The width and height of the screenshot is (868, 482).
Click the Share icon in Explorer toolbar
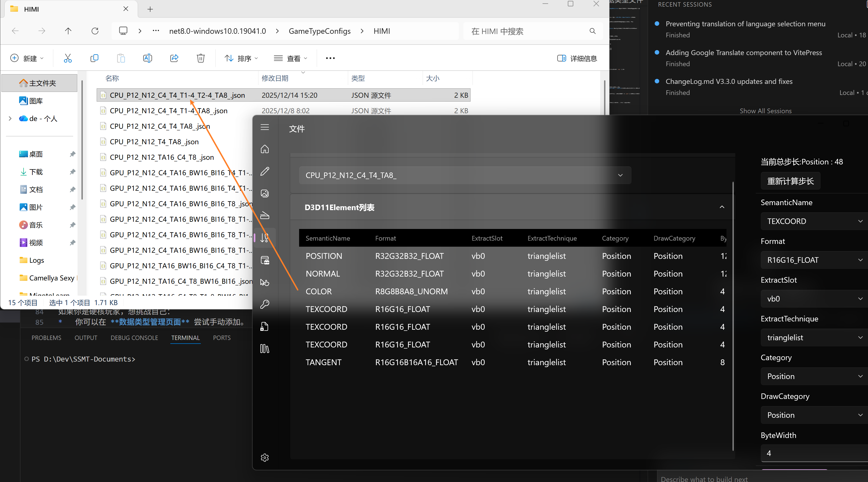(x=174, y=58)
